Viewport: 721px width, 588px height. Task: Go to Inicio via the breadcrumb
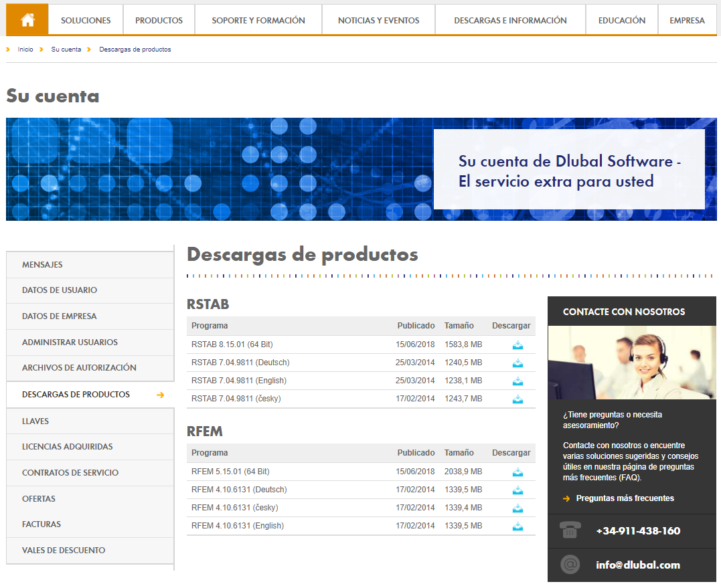[25, 49]
